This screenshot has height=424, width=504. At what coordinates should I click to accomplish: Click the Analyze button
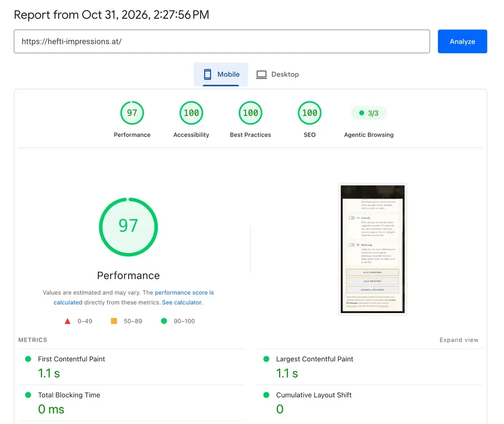pyautogui.click(x=462, y=41)
